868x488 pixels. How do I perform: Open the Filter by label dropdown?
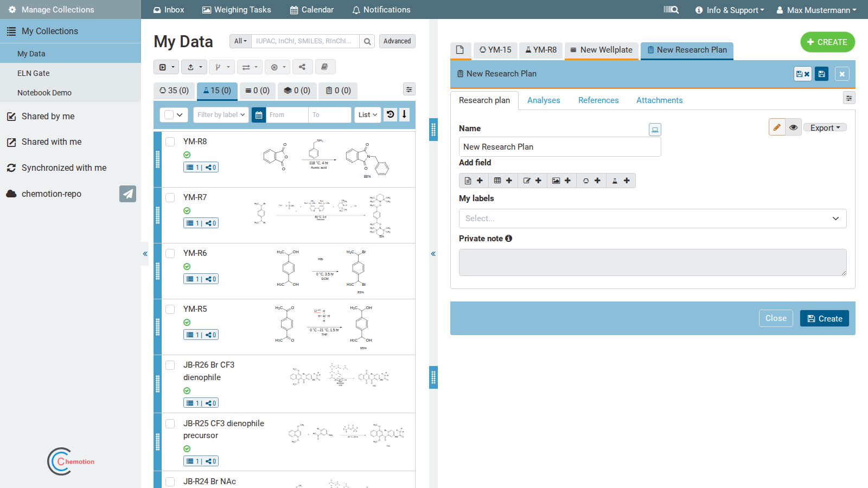tap(221, 115)
